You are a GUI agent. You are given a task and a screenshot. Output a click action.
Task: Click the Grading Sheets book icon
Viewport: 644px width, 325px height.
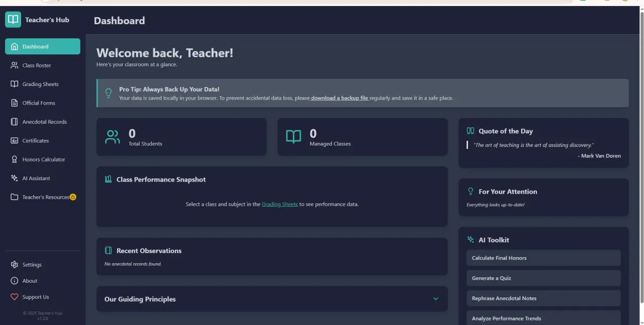click(x=15, y=84)
